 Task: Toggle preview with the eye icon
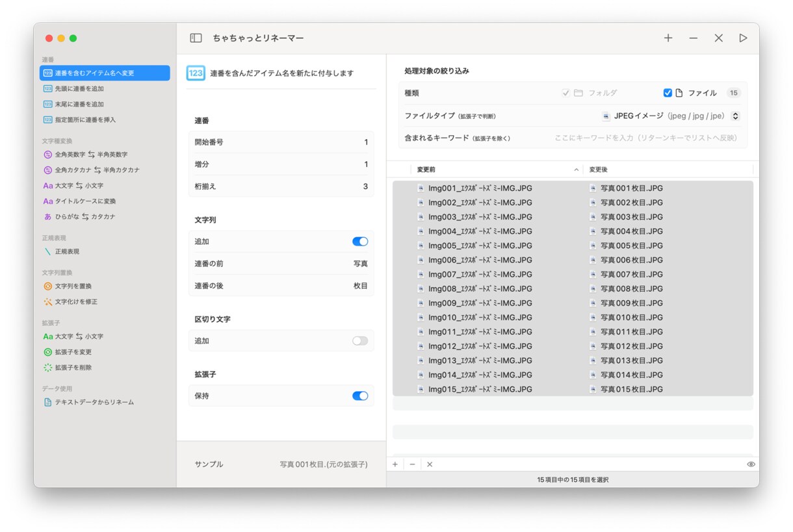click(751, 464)
